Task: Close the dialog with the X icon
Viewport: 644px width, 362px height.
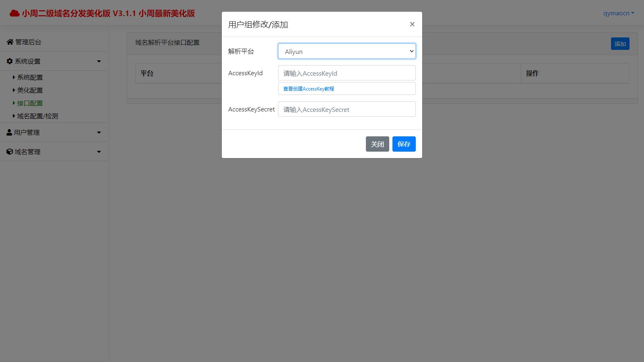Action: click(x=412, y=24)
